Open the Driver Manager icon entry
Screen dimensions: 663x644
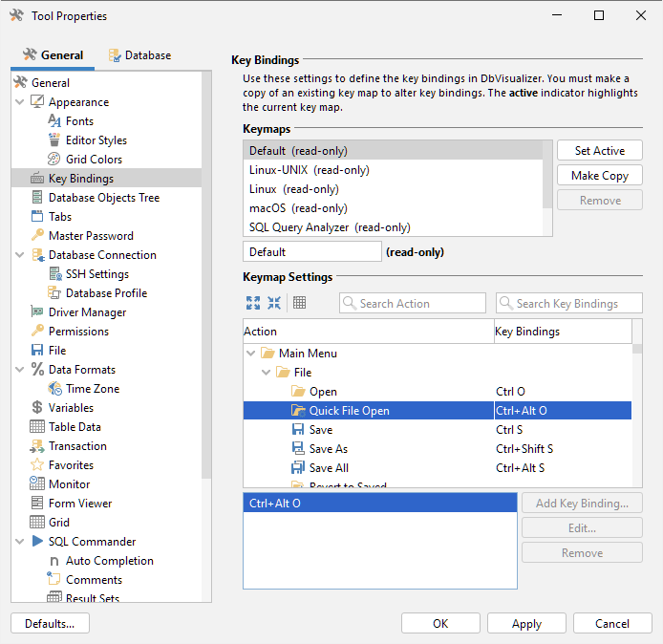(x=37, y=312)
